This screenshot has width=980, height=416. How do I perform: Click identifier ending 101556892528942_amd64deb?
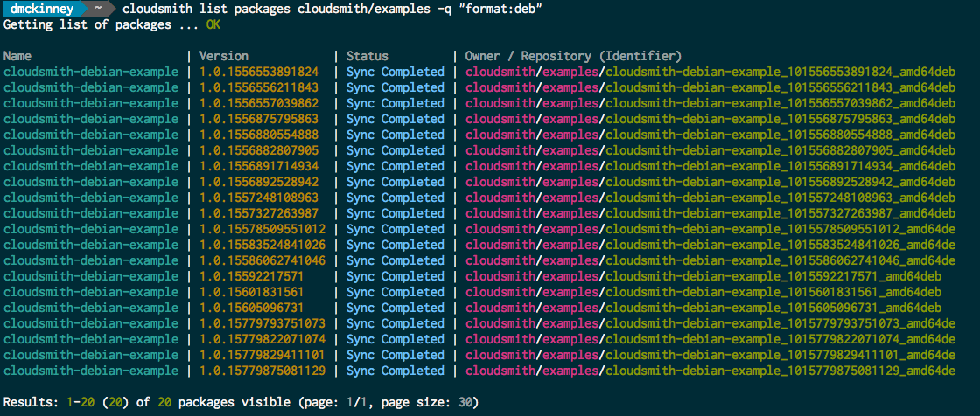coord(780,182)
